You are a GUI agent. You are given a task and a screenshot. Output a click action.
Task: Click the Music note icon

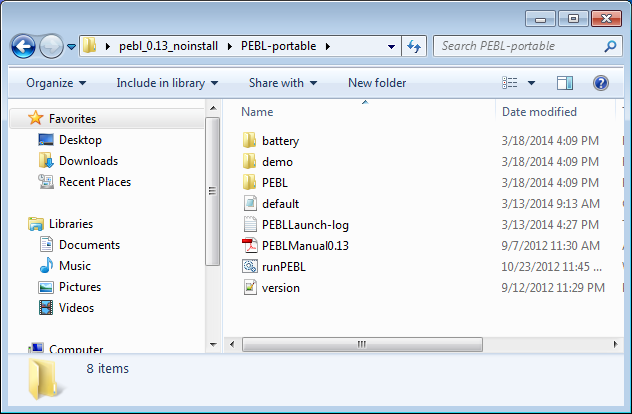(x=46, y=265)
